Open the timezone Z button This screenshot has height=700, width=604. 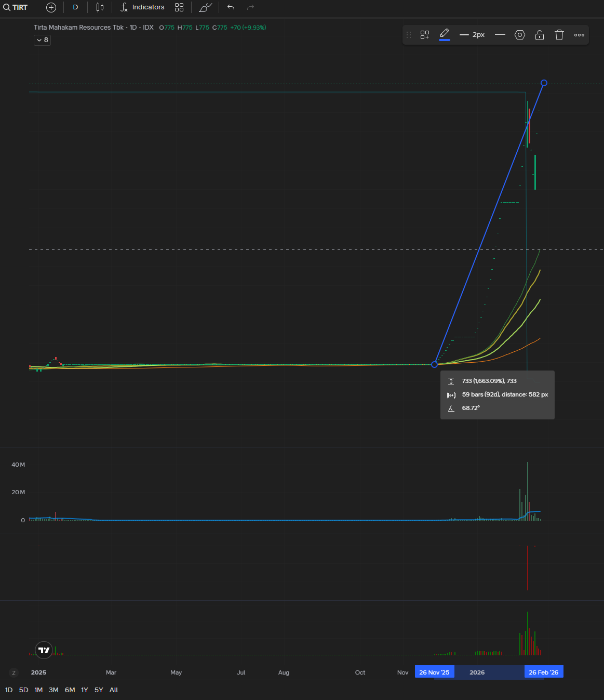(x=14, y=672)
